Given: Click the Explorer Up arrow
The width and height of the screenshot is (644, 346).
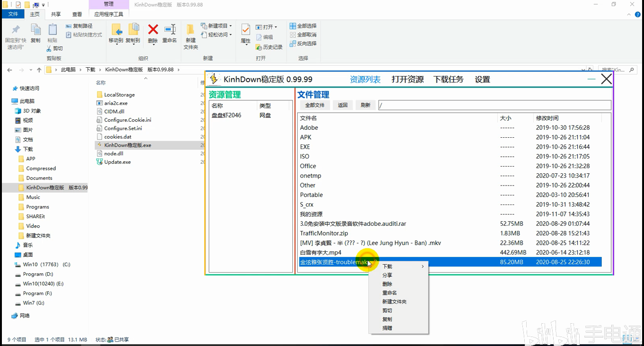Looking at the screenshot, I should [39, 70].
